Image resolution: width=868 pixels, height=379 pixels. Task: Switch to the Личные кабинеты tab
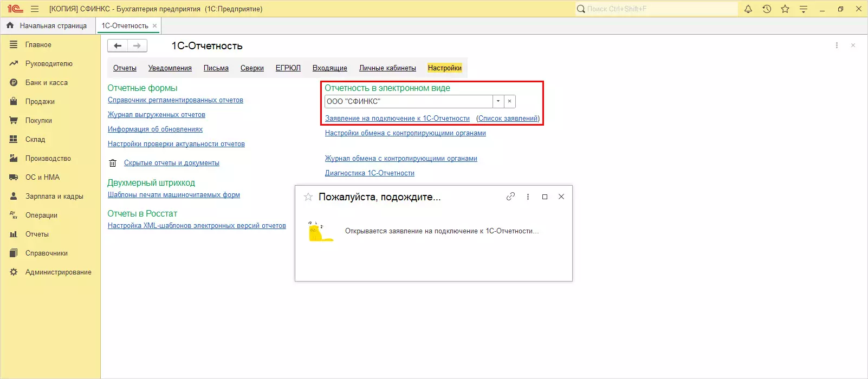(387, 68)
